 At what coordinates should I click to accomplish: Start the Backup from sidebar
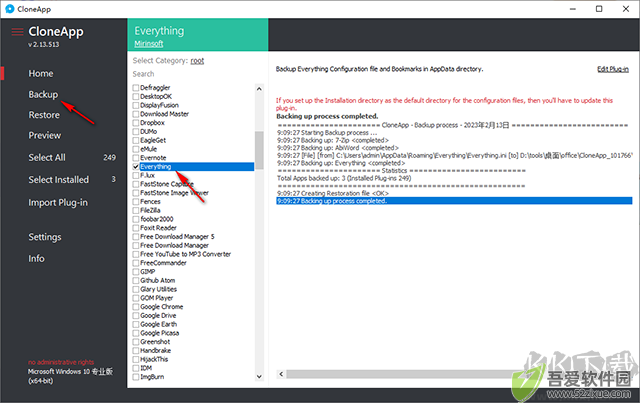coord(43,94)
